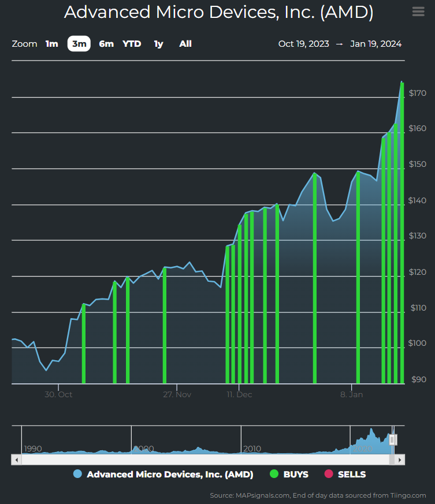Open the chart hamburger context menu
Image resolution: width=435 pixels, height=504 pixels.
[418, 12]
